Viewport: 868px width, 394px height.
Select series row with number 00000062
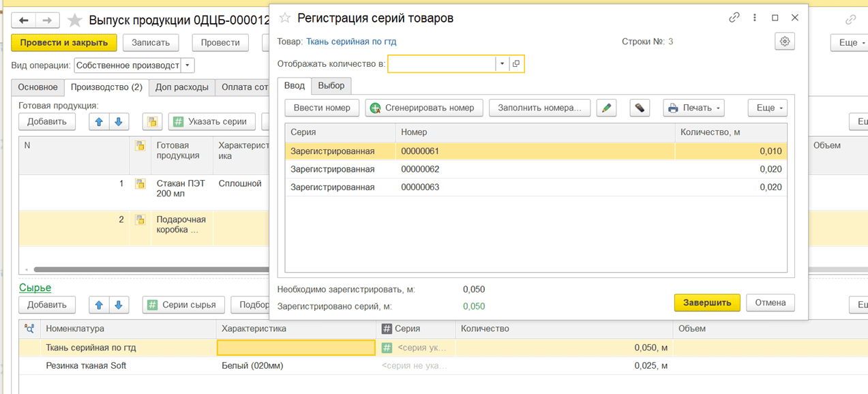click(419, 169)
